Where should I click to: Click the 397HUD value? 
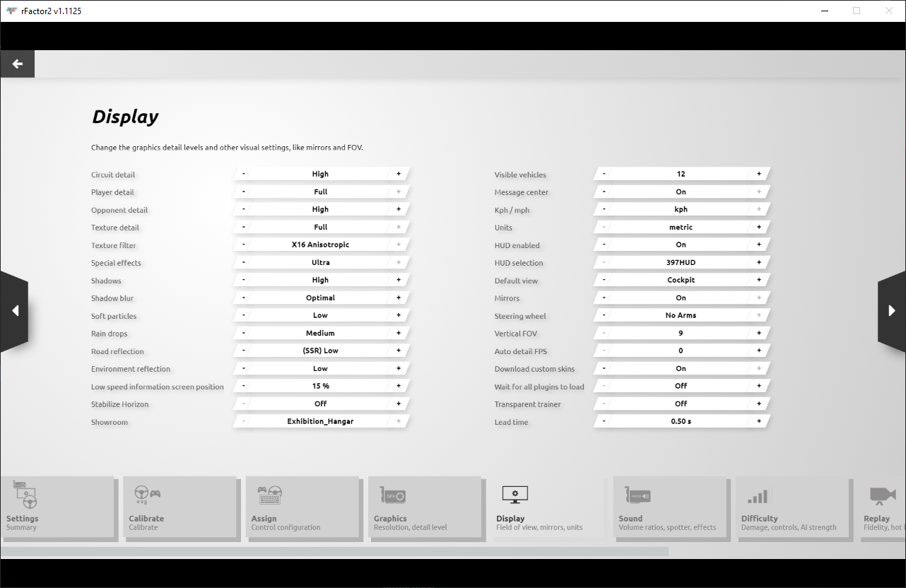[x=681, y=262]
